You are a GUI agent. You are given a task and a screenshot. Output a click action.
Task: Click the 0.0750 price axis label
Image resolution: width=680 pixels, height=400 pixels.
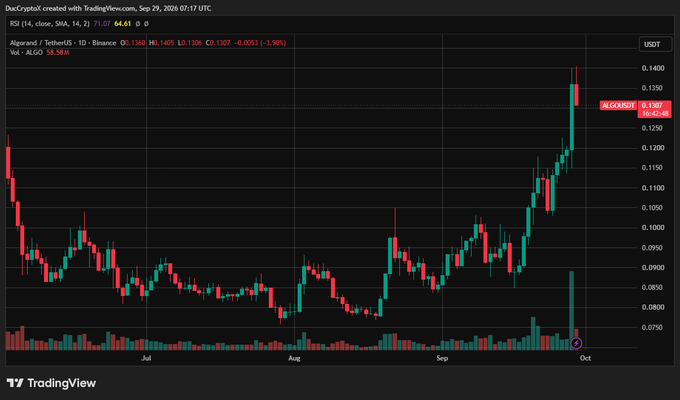653,328
